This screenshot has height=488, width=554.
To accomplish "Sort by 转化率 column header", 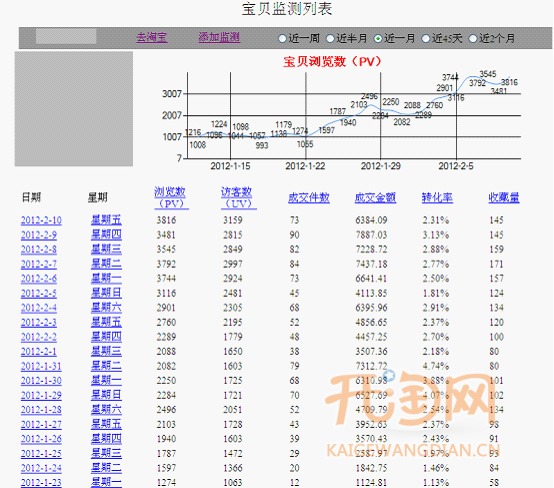I will 437,198.
